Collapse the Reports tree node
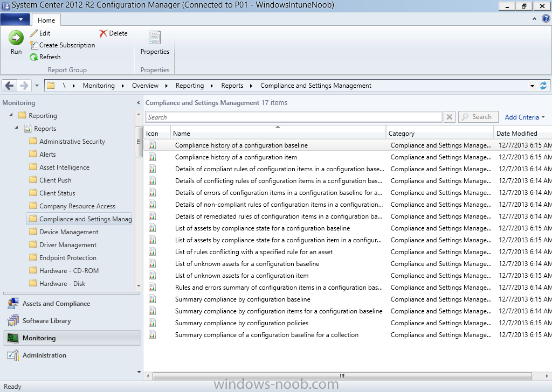Screen dimensions: 552x392 tap(17, 128)
